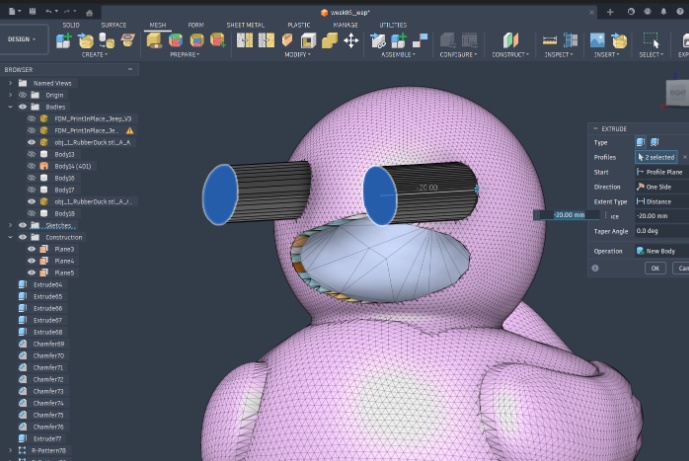Click the Generate Face Groups icon

pos(176,40)
